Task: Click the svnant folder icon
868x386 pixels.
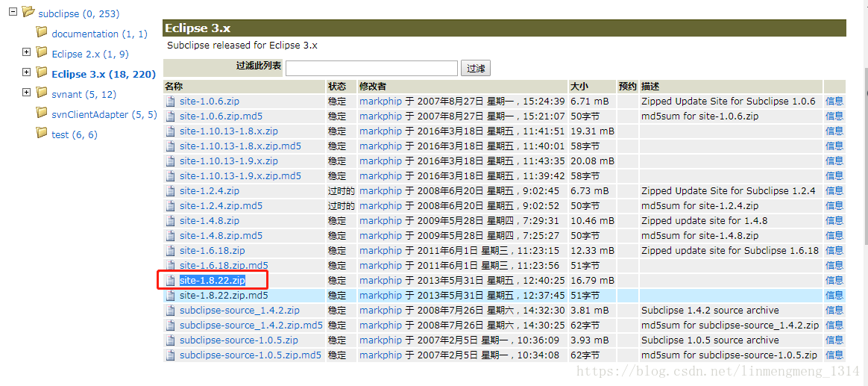Action: point(42,92)
